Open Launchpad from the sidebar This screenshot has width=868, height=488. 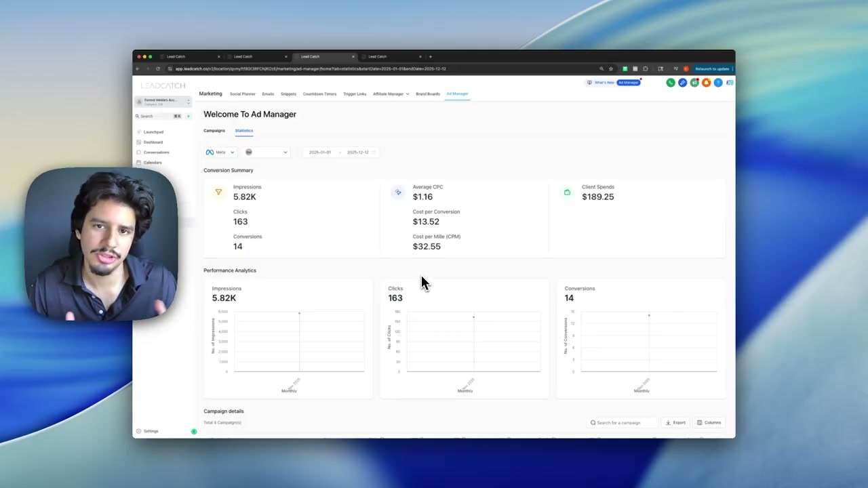coord(153,132)
